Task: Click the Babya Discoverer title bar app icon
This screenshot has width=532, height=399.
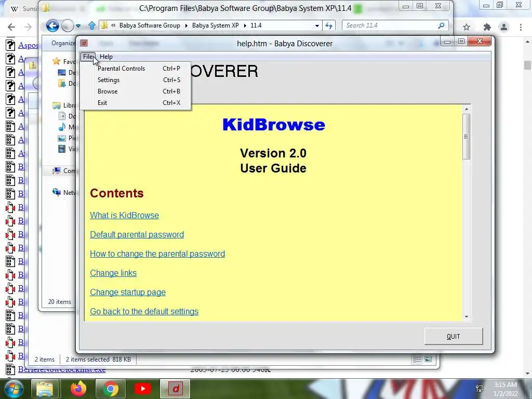Action: (84, 43)
